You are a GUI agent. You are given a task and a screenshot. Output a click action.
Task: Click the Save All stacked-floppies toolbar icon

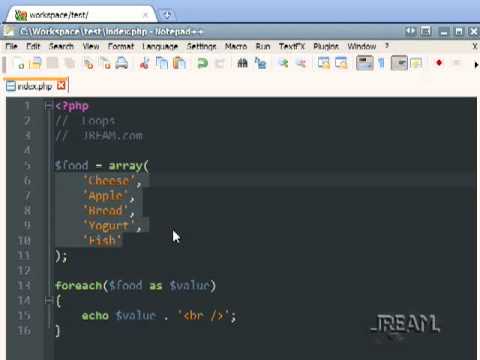tap(69, 63)
